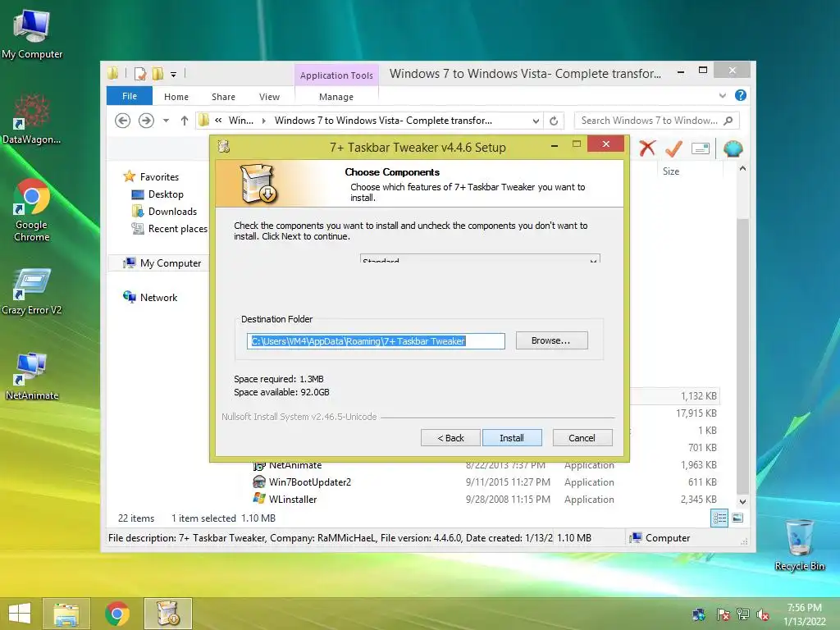Open the Manage ribbon tab
840x630 pixels.
coord(336,97)
